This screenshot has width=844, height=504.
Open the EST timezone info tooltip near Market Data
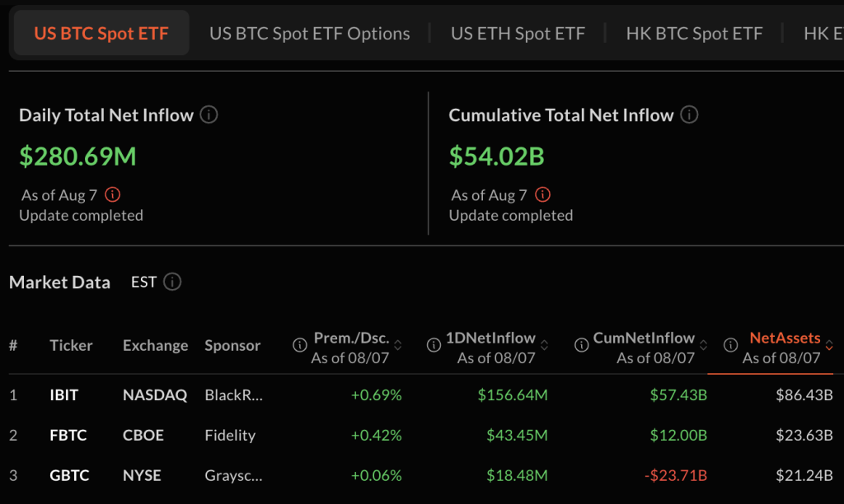pyautogui.click(x=172, y=282)
